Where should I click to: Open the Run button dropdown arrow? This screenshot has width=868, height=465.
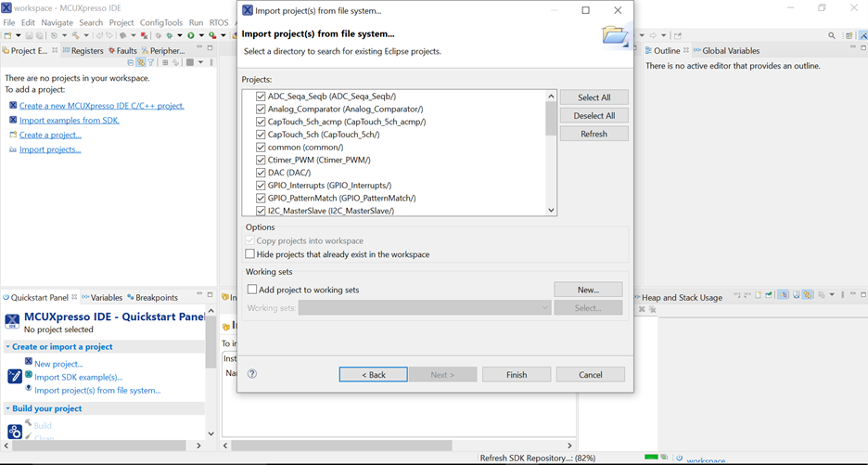201,35
